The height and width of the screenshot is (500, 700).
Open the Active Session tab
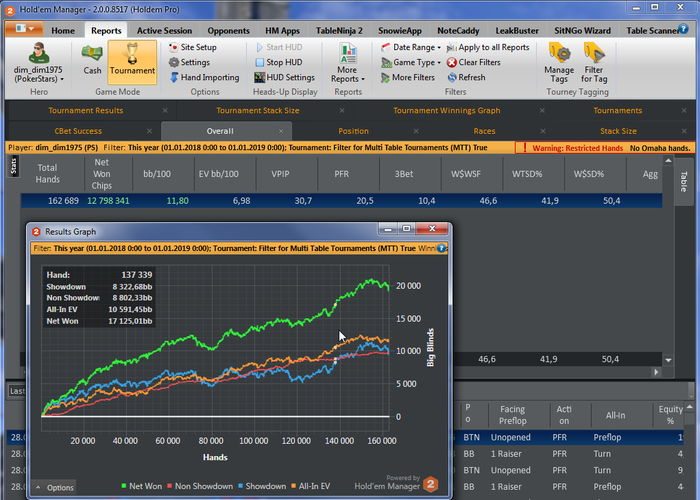[x=164, y=31]
